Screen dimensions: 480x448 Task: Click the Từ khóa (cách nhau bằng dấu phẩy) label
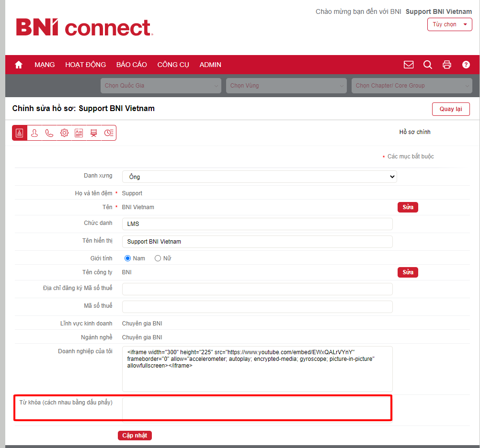(66, 403)
